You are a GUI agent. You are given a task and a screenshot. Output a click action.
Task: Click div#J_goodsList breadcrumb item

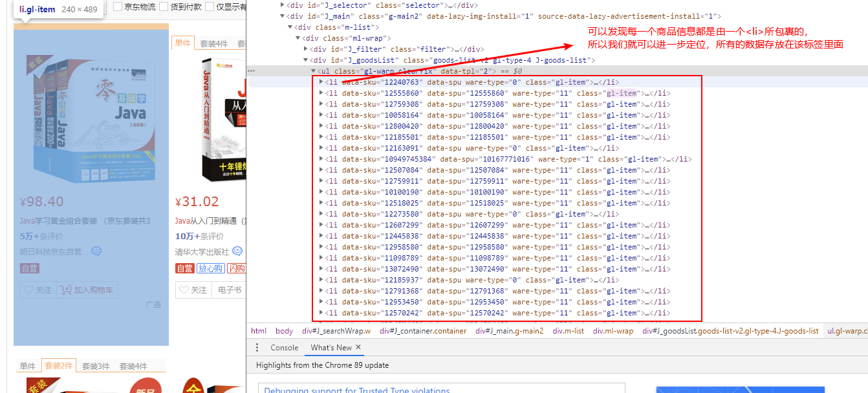730,331
